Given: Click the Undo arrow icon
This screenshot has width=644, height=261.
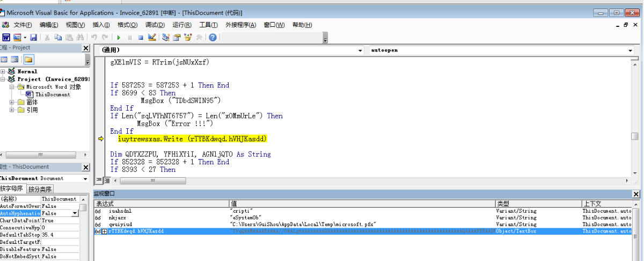Looking at the screenshot, I should (x=94, y=37).
